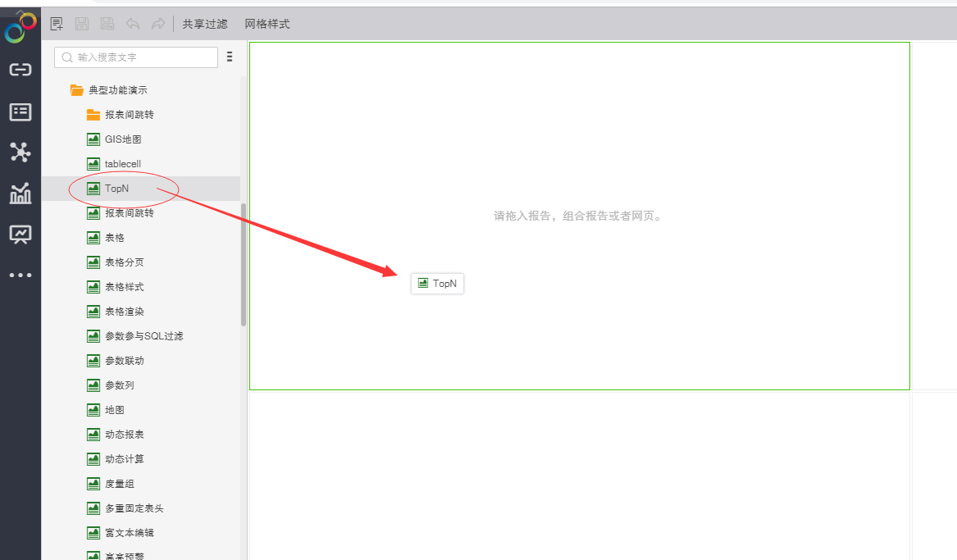Open the options menu beside search box

(x=230, y=57)
